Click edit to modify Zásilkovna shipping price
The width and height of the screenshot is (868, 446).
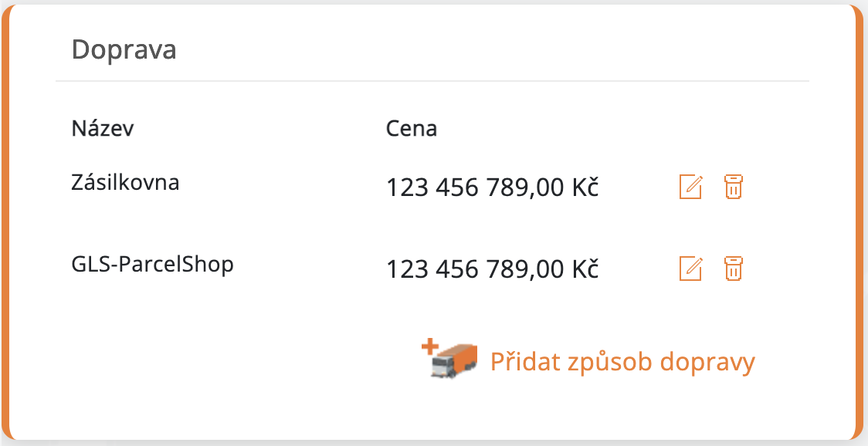point(690,186)
